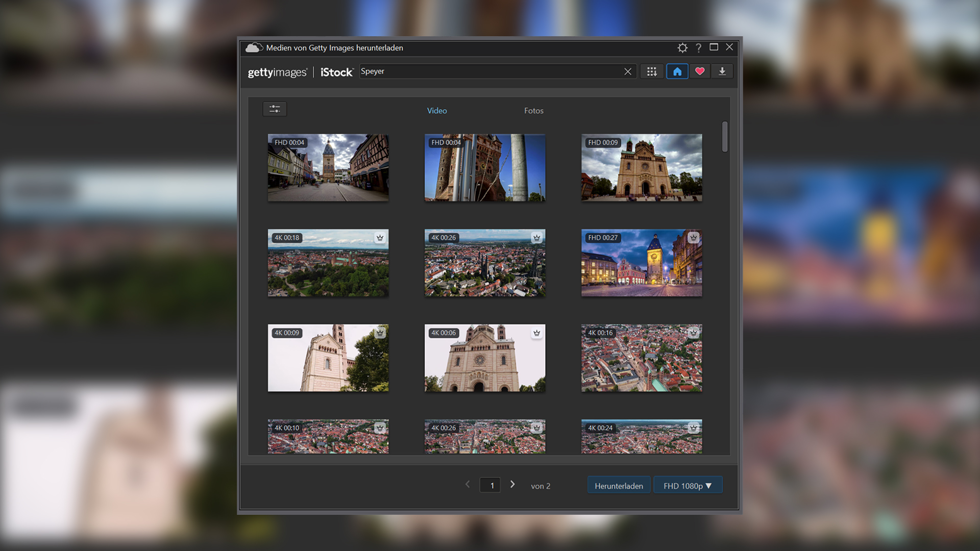Toggle crown badge on 4K 00:18 clip
The height and width of the screenshot is (551, 980).
tap(380, 238)
